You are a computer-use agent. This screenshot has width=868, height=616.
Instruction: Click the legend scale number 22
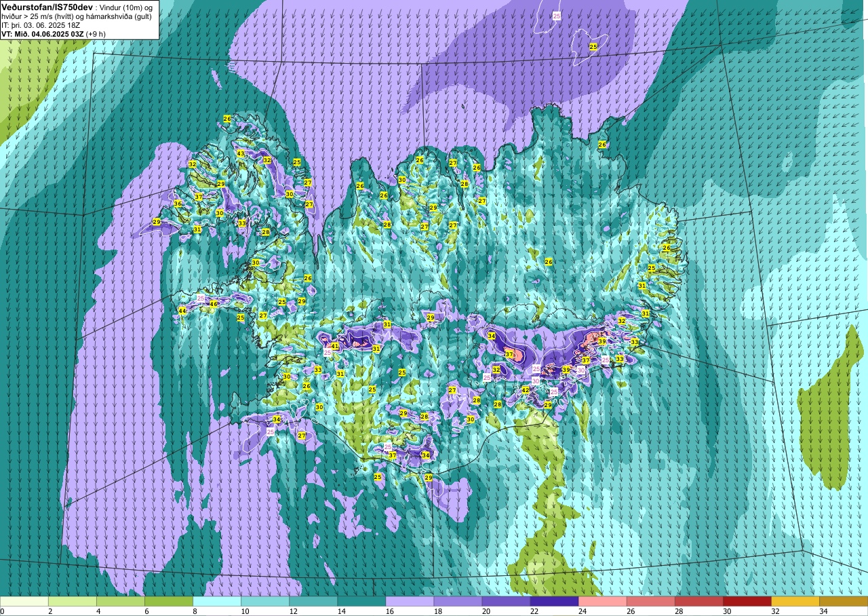534,611
